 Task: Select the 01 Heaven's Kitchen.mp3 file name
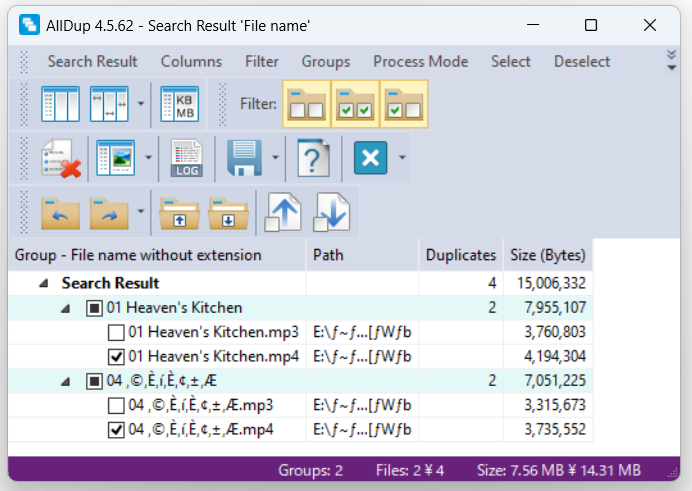213,332
